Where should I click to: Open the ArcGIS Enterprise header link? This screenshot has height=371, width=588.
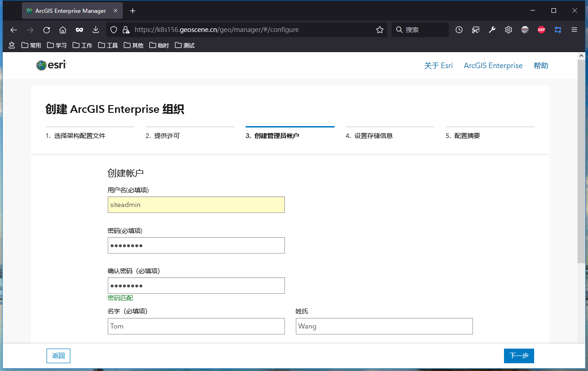point(493,65)
